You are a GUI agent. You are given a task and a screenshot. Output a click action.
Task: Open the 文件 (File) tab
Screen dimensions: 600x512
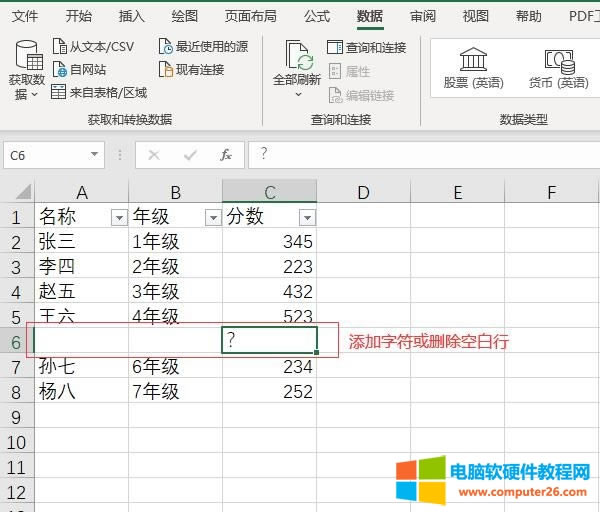(x=25, y=16)
